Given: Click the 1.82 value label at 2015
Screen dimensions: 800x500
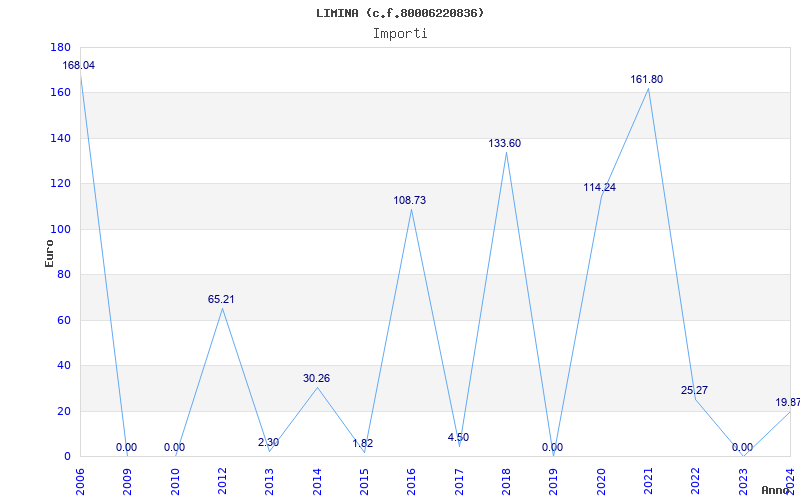Looking at the screenshot, I should pyautogui.click(x=363, y=443).
